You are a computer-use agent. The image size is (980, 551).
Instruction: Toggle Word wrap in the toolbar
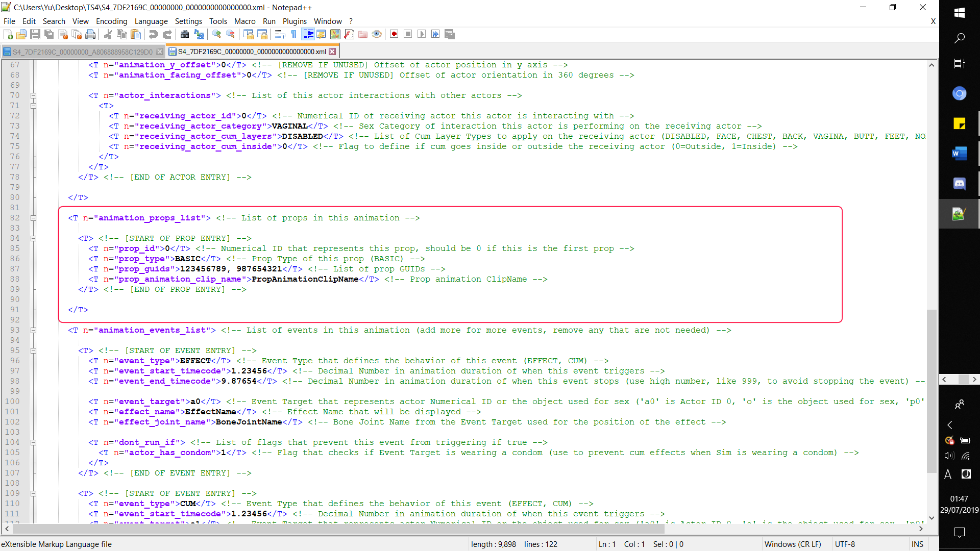pyautogui.click(x=280, y=34)
